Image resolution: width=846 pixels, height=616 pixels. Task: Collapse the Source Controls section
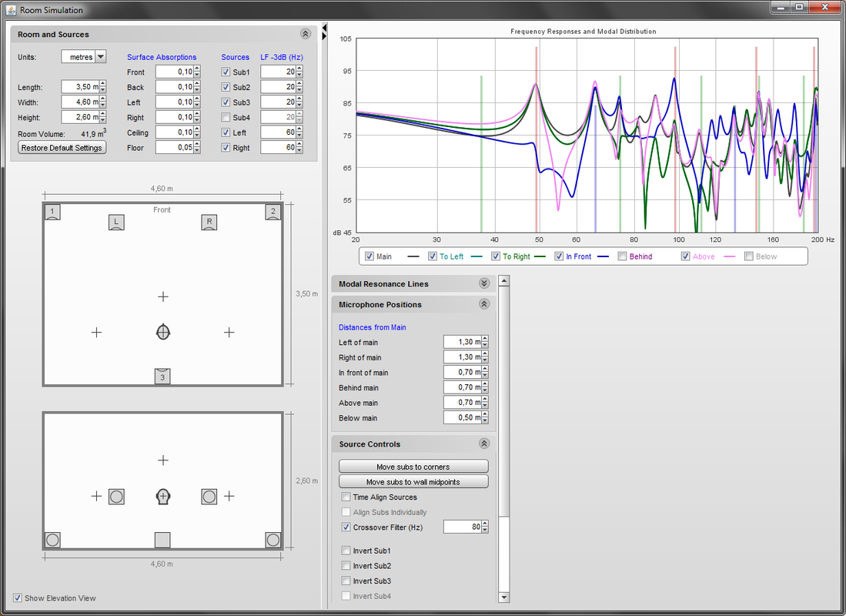[484, 444]
